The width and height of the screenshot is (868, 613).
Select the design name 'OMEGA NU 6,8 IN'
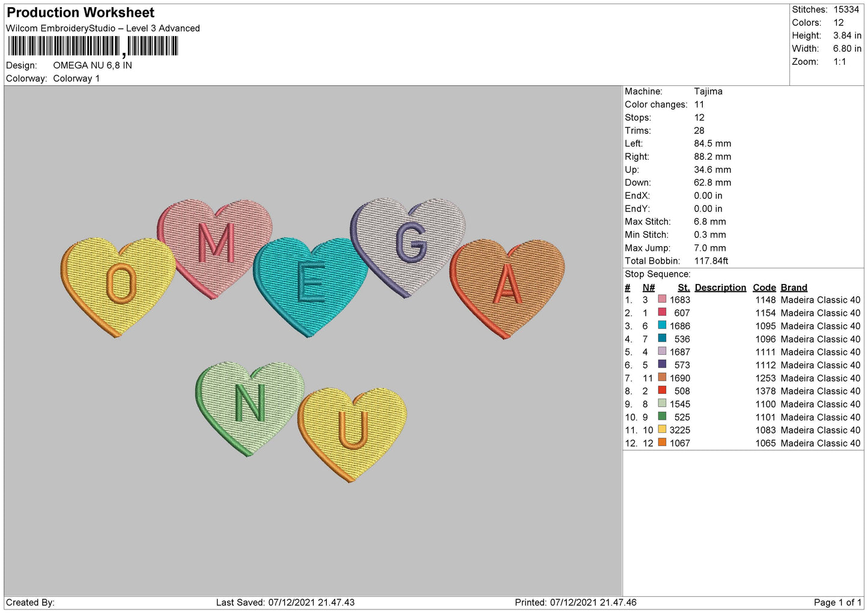coord(93,65)
